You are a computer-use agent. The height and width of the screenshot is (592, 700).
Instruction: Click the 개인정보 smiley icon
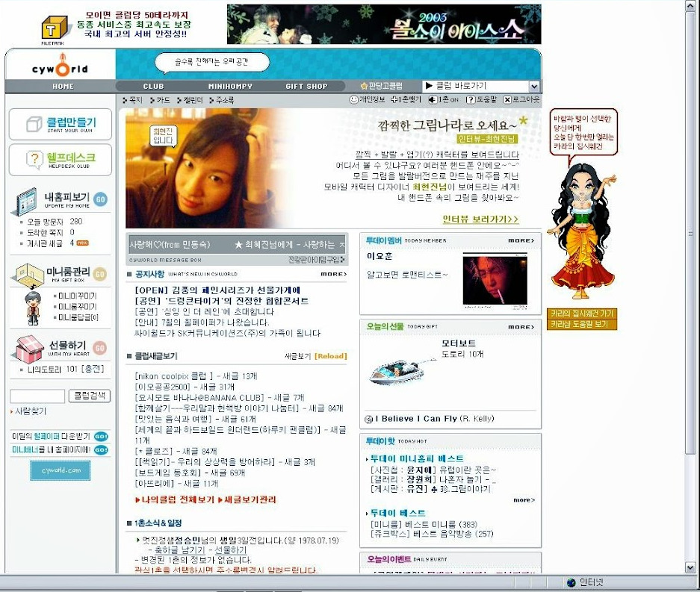(353, 99)
